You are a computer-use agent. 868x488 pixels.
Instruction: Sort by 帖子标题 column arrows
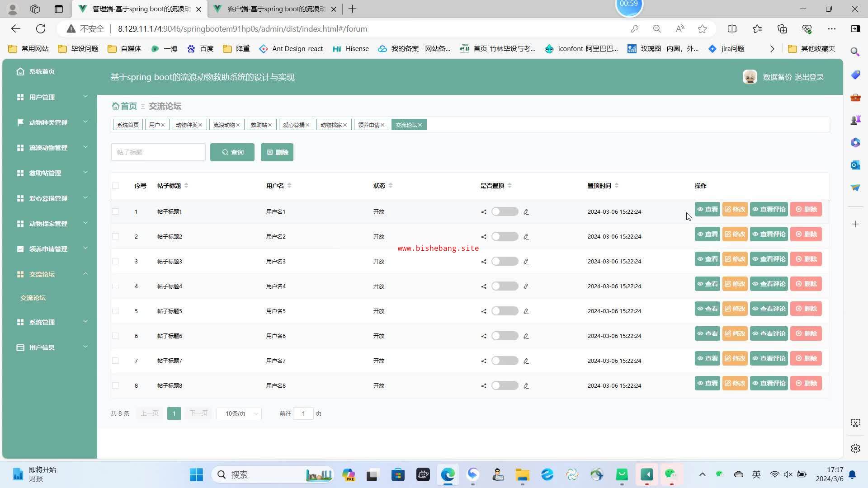point(186,186)
